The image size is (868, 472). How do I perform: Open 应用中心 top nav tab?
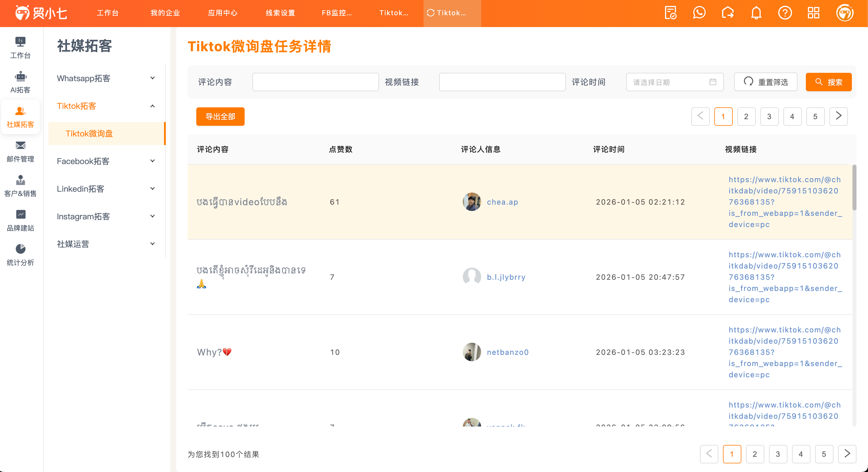[x=223, y=13]
